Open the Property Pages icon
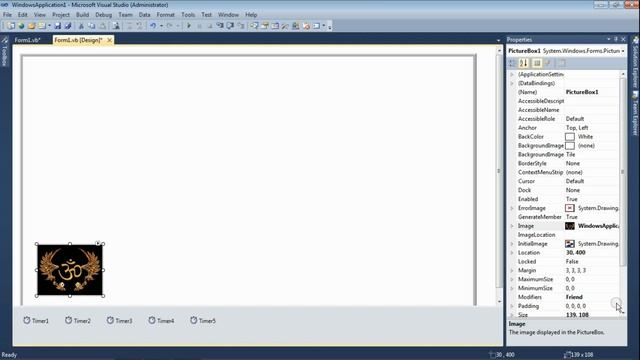Viewport: 640px width, 360px height. pos(562,63)
